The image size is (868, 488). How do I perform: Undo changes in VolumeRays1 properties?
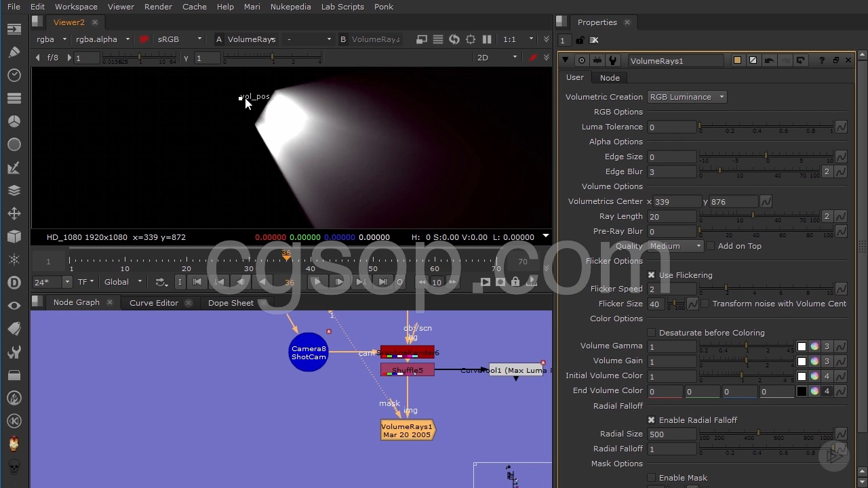[769, 60]
